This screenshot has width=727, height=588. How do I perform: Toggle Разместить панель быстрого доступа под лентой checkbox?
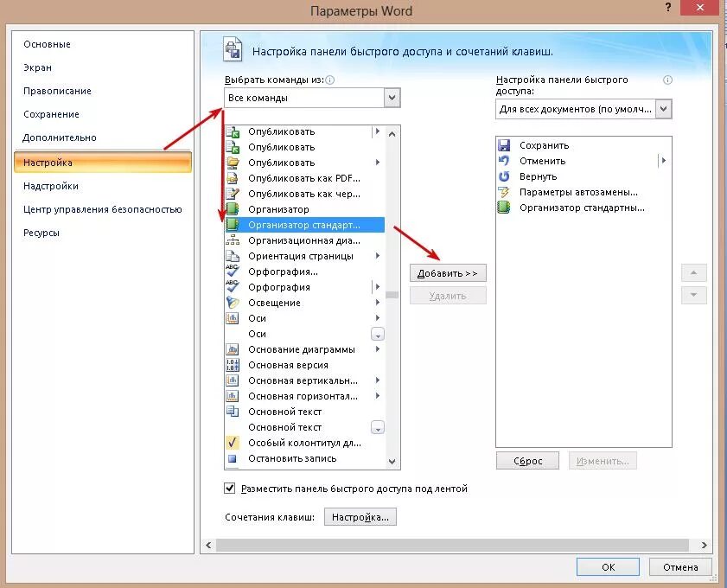pos(229,488)
